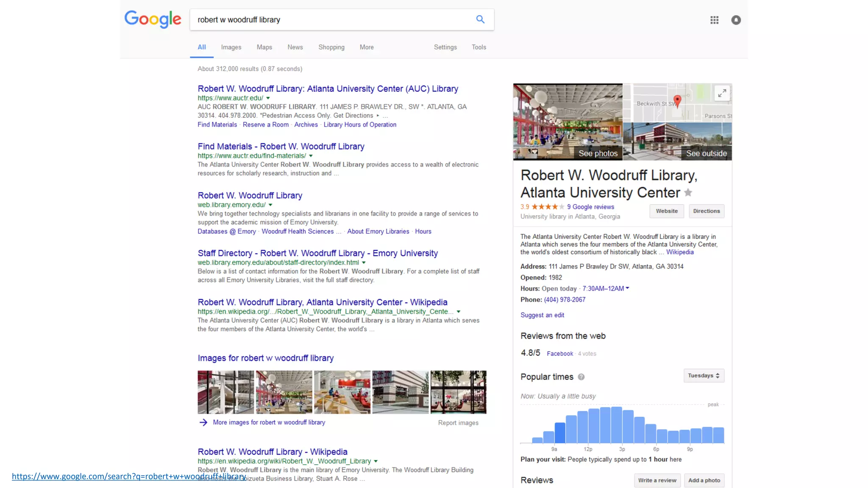
Task: Open the first image result of the staircase
Action: [x=225, y=392]
